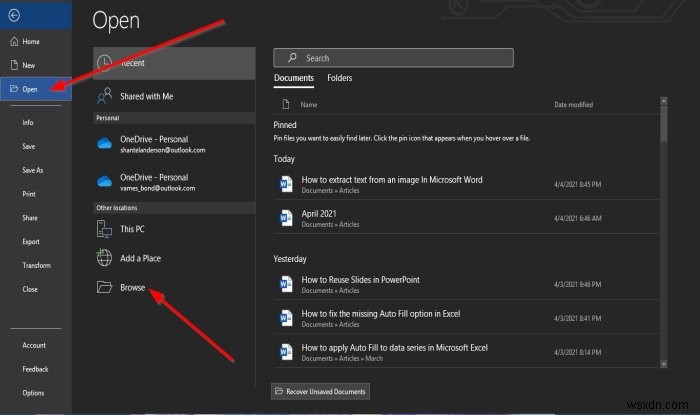Click the Add a Place globe icon
Screen dimensions: 700x415
click(104, 258)
